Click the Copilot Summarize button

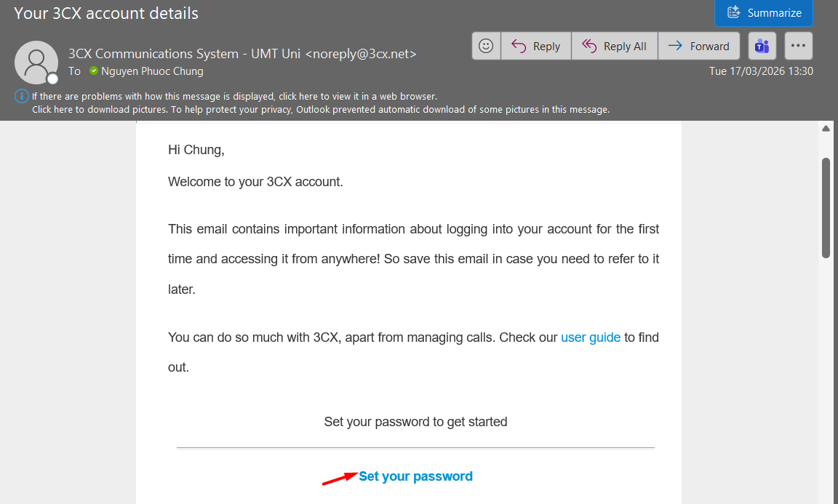[764, 12]
